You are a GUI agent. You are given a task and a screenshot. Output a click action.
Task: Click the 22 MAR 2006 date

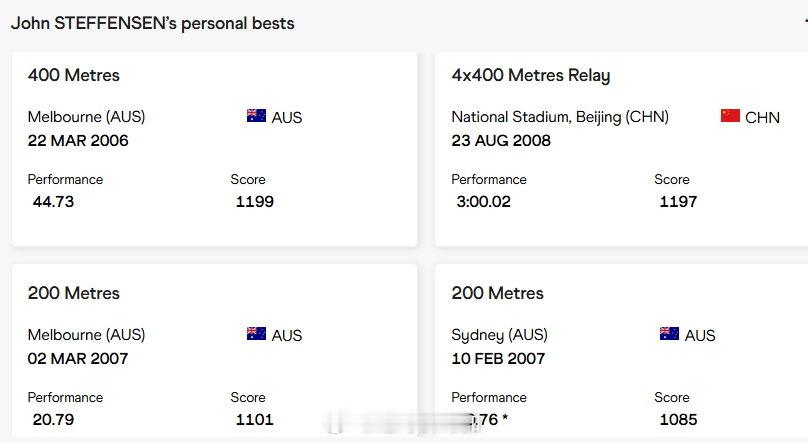[78, 141]
